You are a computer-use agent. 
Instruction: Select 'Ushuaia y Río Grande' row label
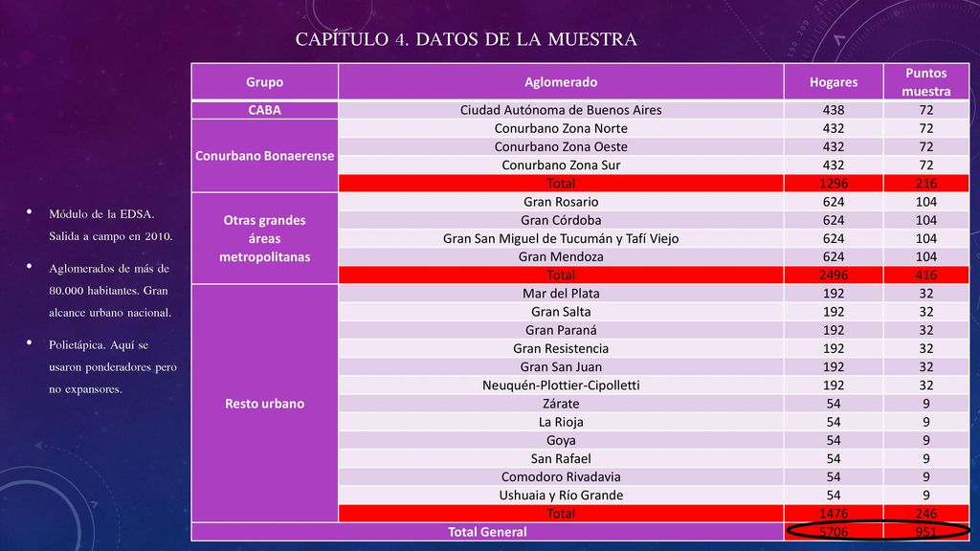point(561,495)
